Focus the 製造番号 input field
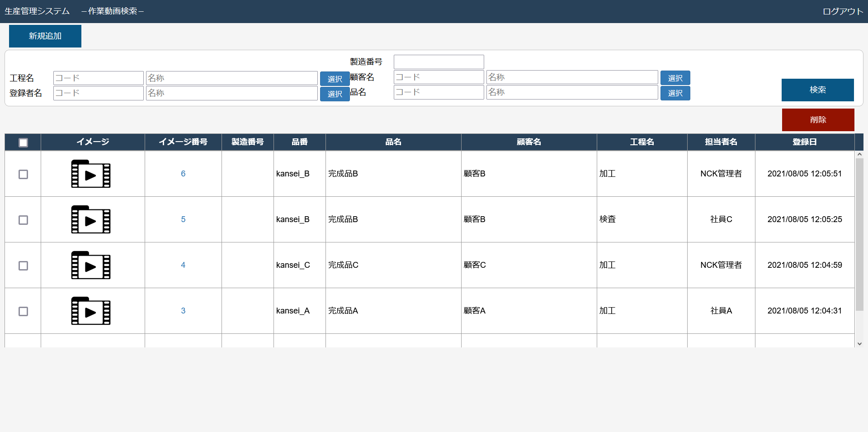This screenshot has width=868, height=432. coord(439,62)
